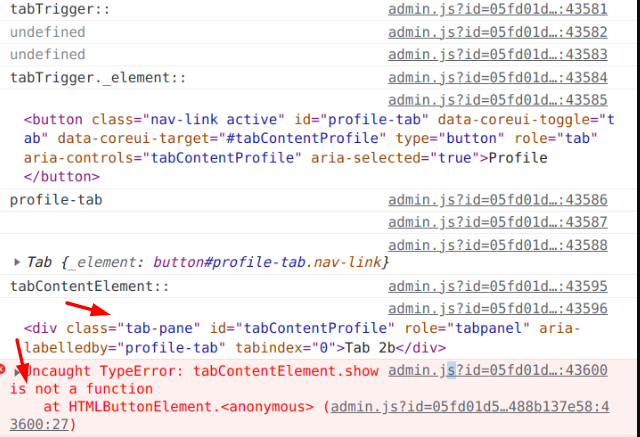The image size is (640, 437).
Task: Click the profile-tab log message
Action: click(x=56, y=200)
